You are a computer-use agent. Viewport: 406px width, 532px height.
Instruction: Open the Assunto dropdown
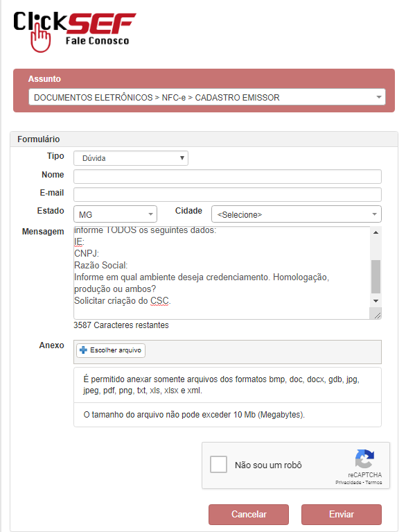[207, 97]
